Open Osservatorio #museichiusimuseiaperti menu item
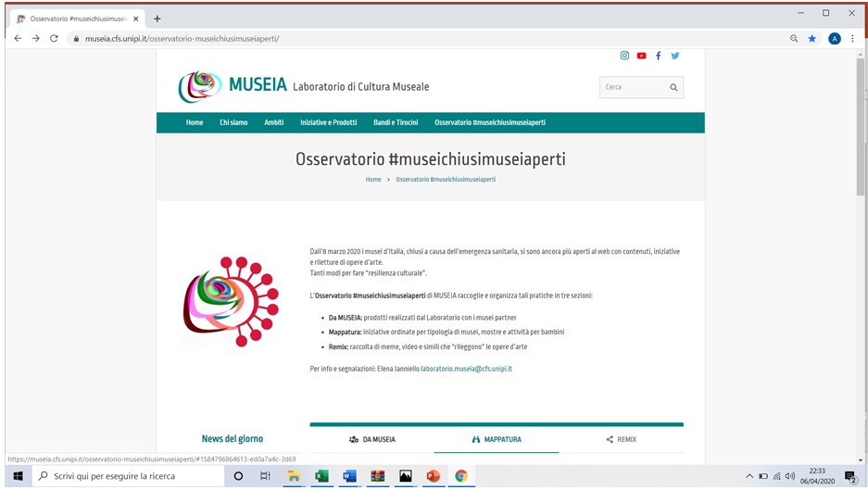The image size is (868, 490). click(490, 122)
